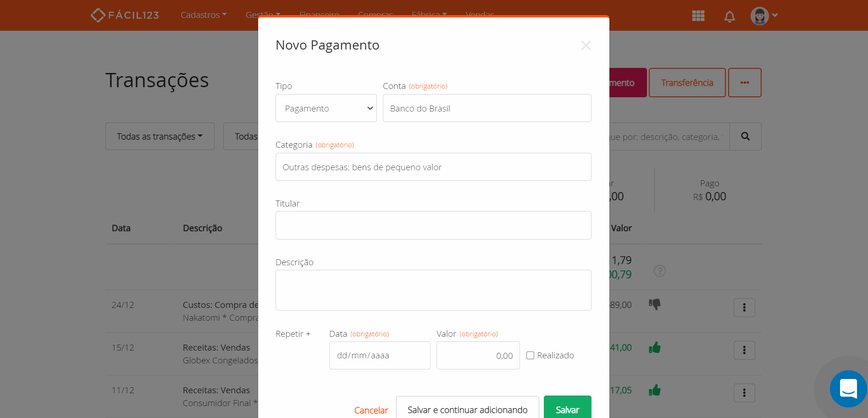Image resolution: width=868 pixels, height=418 pixels.
Task: Click the Fácil123 logo
Action: (x=125, y=15)
